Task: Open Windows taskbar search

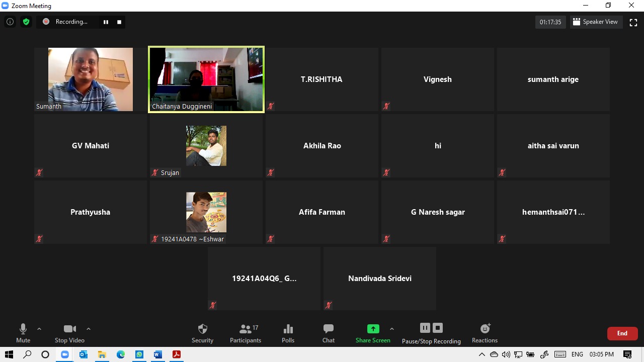Action: point(27,354)
